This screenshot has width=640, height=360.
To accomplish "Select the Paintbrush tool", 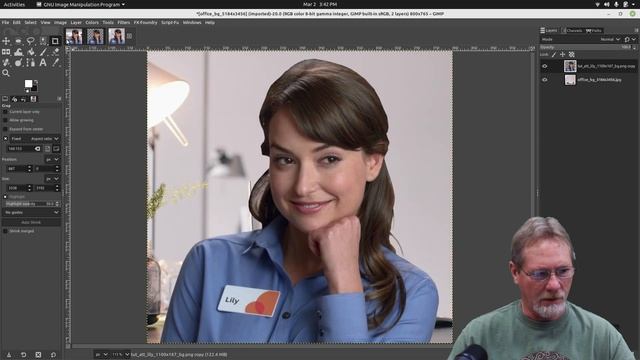I will pyautogui.click(x=43, y=52).
